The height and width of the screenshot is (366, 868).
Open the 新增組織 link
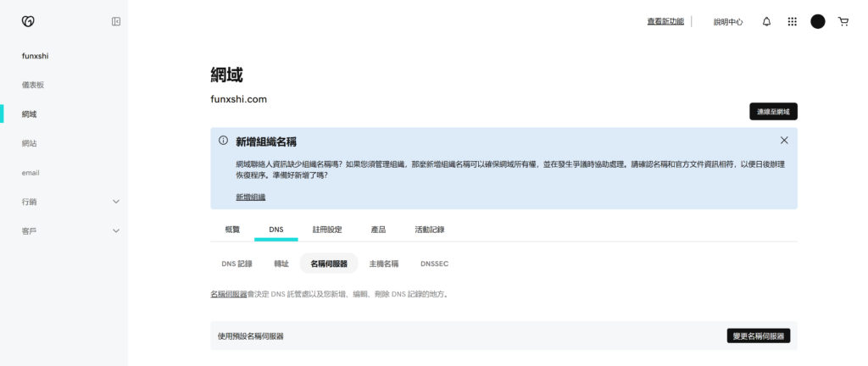pos(250,197)
